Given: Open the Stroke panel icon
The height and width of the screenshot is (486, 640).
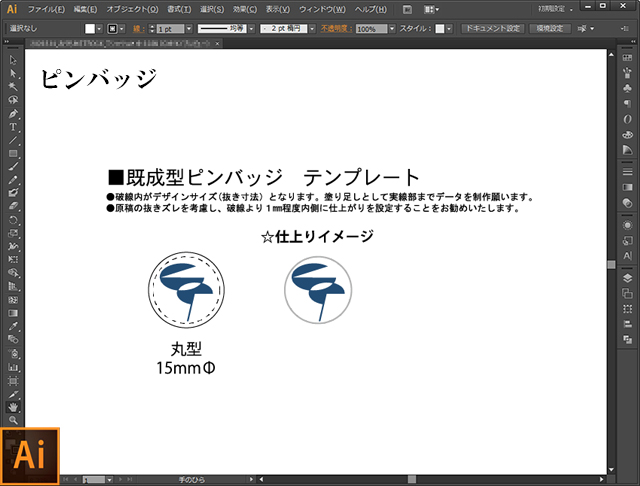Looking at the screenshot, I should pos(627,172).
